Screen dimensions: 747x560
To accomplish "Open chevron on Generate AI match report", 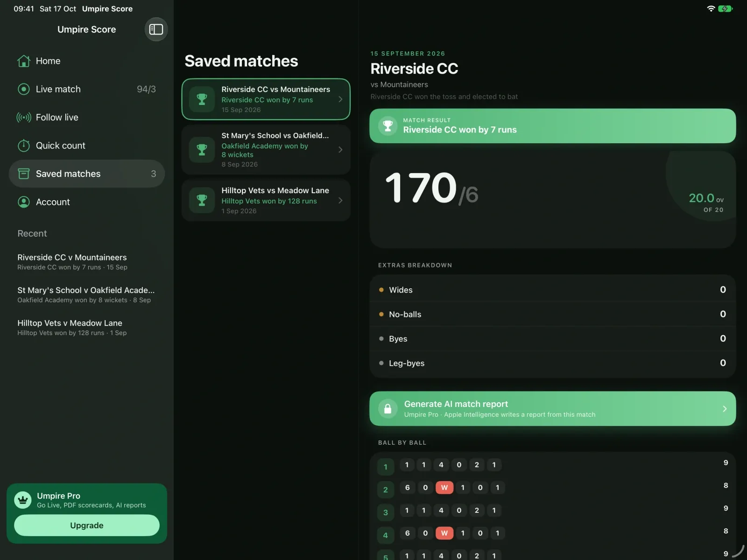I will (x=725, y=409).
